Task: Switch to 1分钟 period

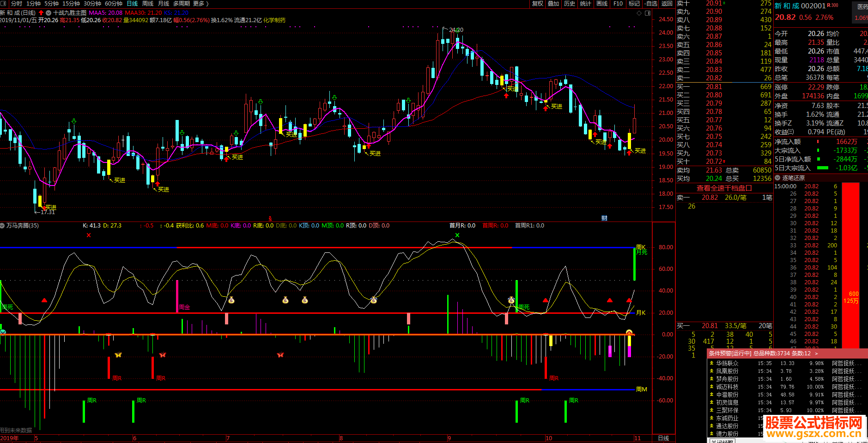Action: coord(33,4)
